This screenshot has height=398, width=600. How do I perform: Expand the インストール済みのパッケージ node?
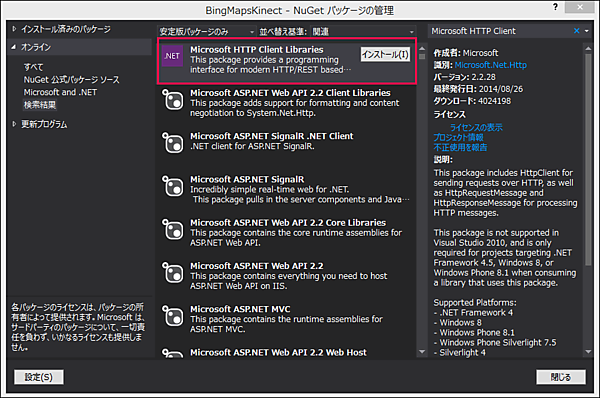tap(14, 29)
